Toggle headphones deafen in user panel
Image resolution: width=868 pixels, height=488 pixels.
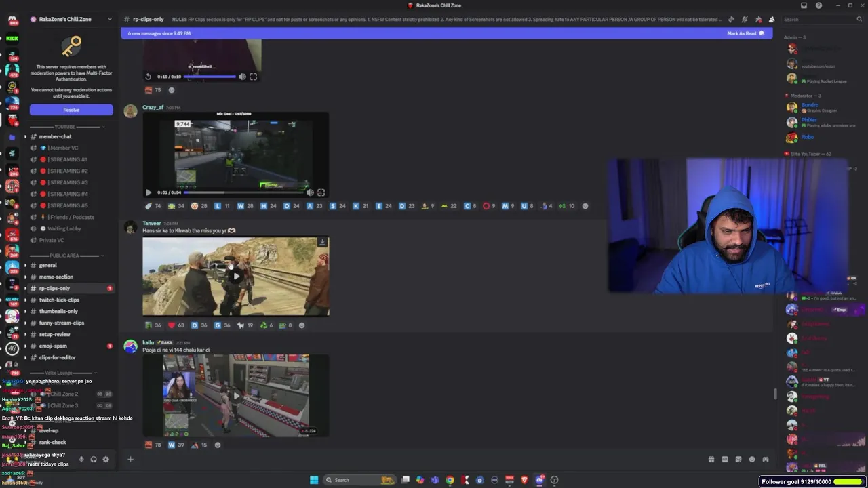[x=94, y=459]
